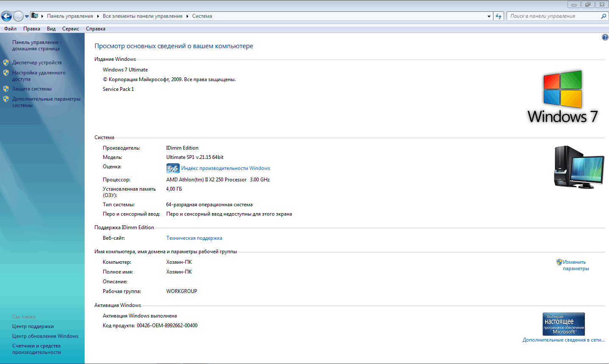Minimize the System window
The height and width of the screenshot is (364, 609).
pyautogui.click(x=574, y=5)
